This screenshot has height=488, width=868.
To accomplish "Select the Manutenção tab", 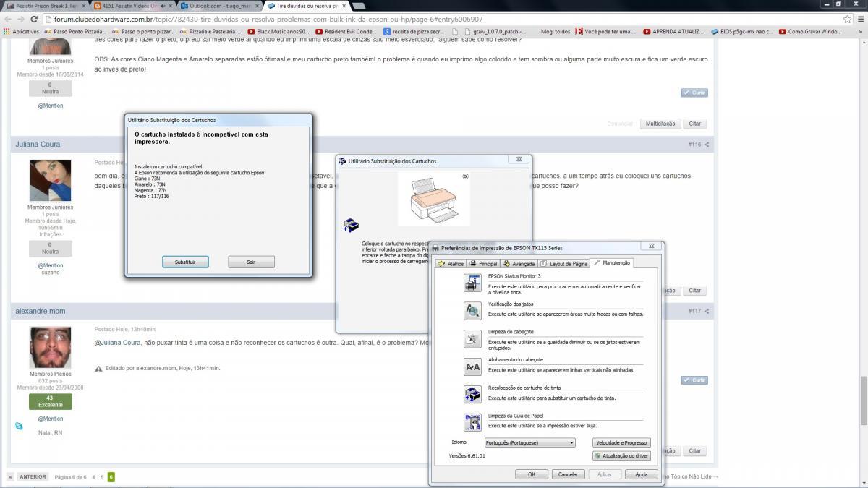I will [612, 263].
